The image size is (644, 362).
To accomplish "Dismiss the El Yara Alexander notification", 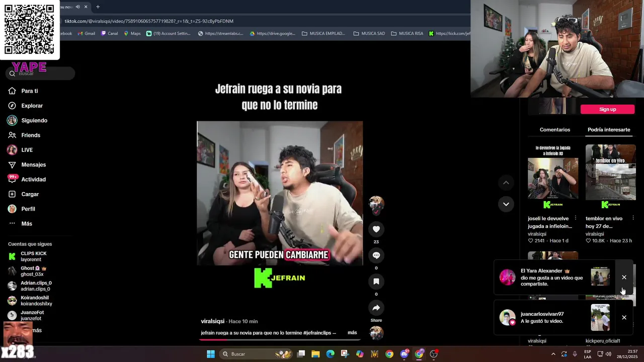I will click(x=624, y=277).
